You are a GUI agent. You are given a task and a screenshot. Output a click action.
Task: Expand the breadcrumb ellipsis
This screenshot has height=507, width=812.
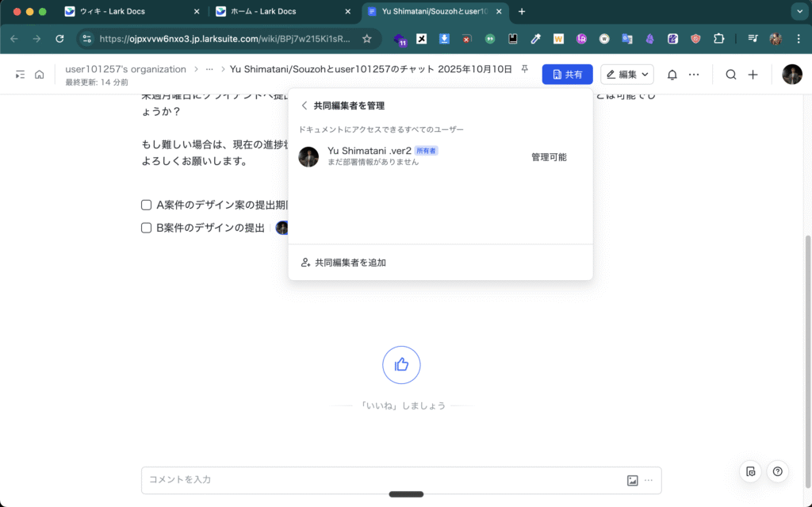point(209,70)
